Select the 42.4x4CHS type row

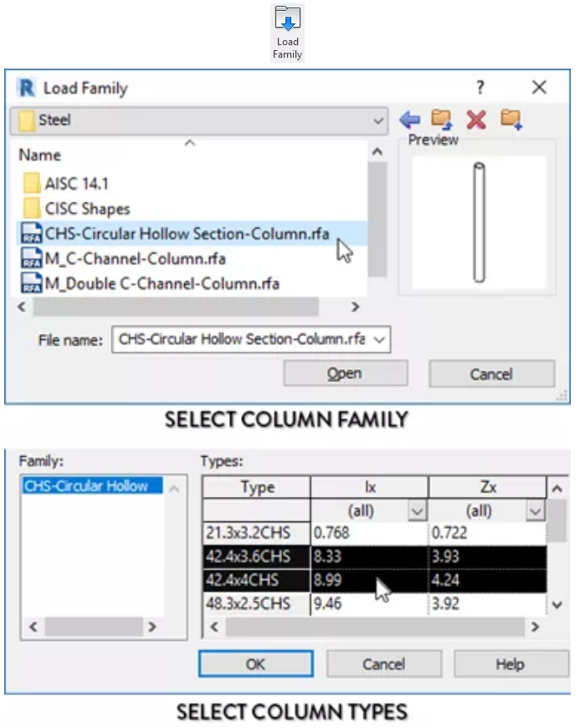point(374,581)
